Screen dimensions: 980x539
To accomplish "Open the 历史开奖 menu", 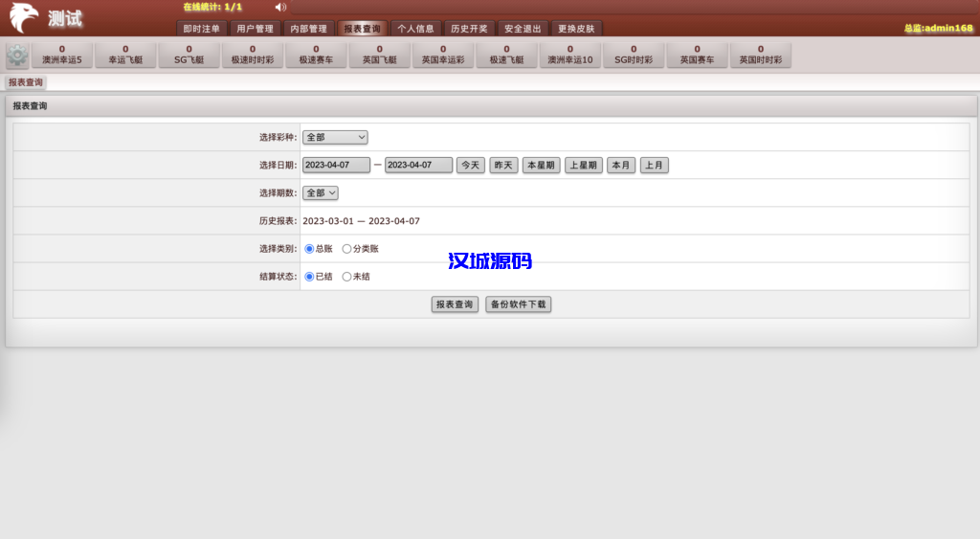I will tap(469, 29).
